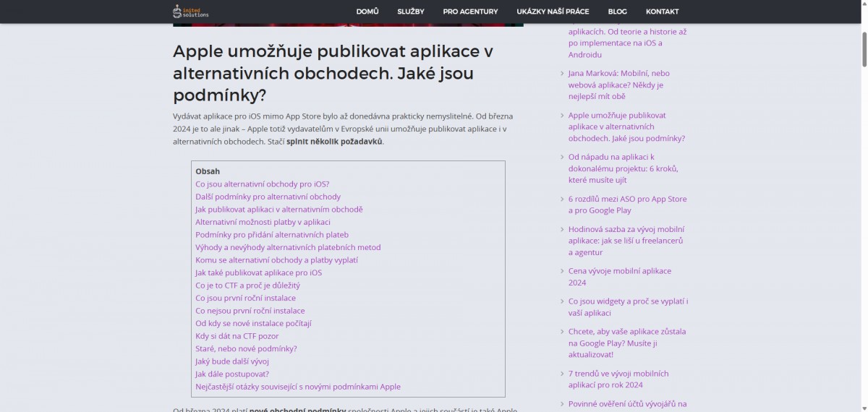Jump to 'Staré, nebo nové podmínky?'
This screenshot has height=412, width=868.
click(x=246, y=348)
